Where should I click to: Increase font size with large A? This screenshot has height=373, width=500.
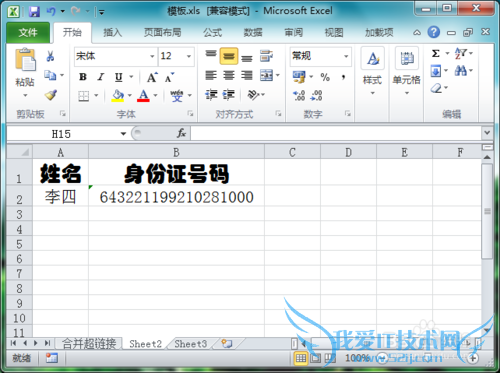click(152, 77)
